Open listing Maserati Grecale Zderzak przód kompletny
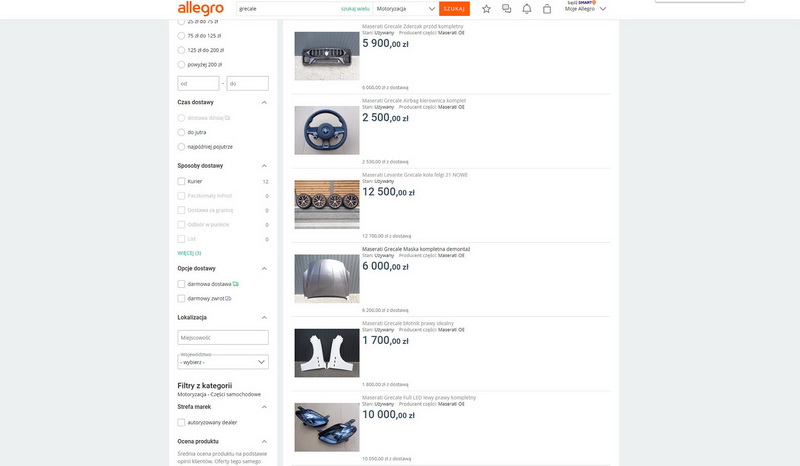Image resolution: width=800 pixels, height=466 pixels. tap(413, 26)
